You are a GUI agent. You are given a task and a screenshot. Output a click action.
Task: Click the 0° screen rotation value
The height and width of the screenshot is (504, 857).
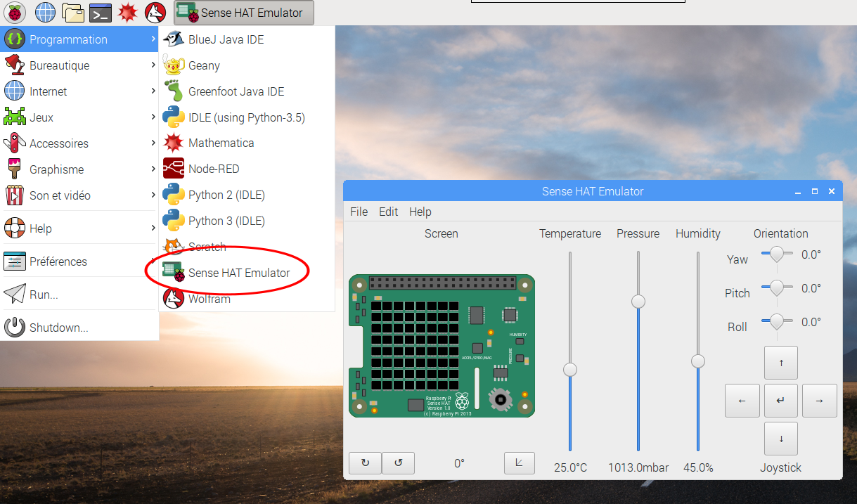pyautogui.click(x=459, y=463)
